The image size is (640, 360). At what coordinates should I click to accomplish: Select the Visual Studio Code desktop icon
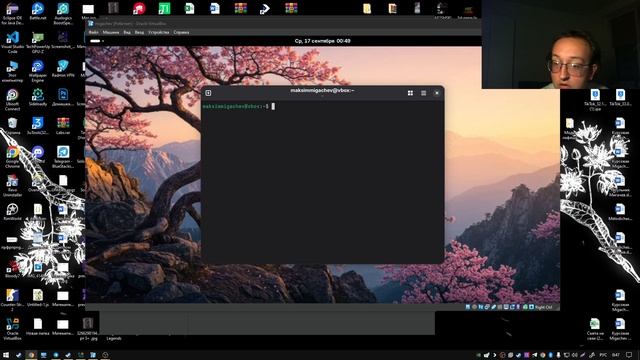(12, 42)
